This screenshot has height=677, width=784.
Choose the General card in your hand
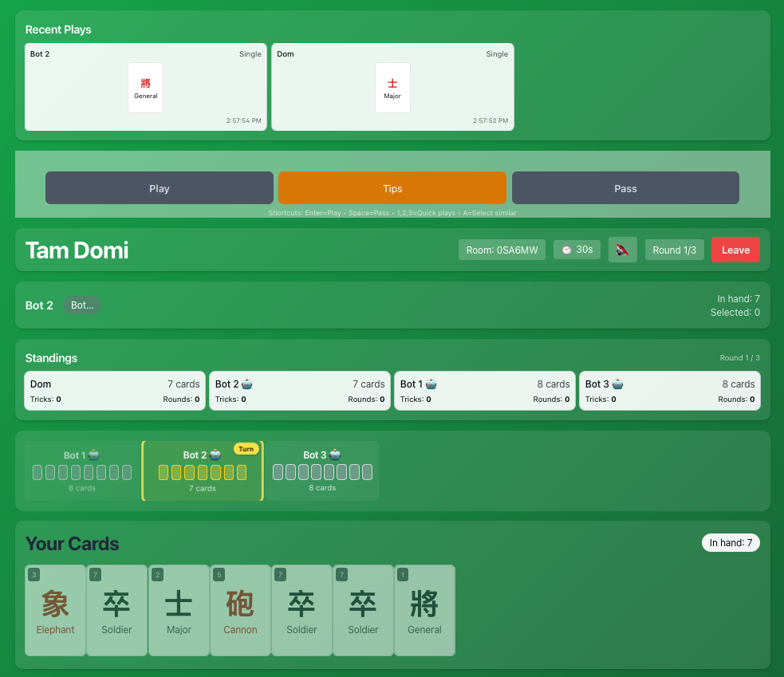point(424,610)
